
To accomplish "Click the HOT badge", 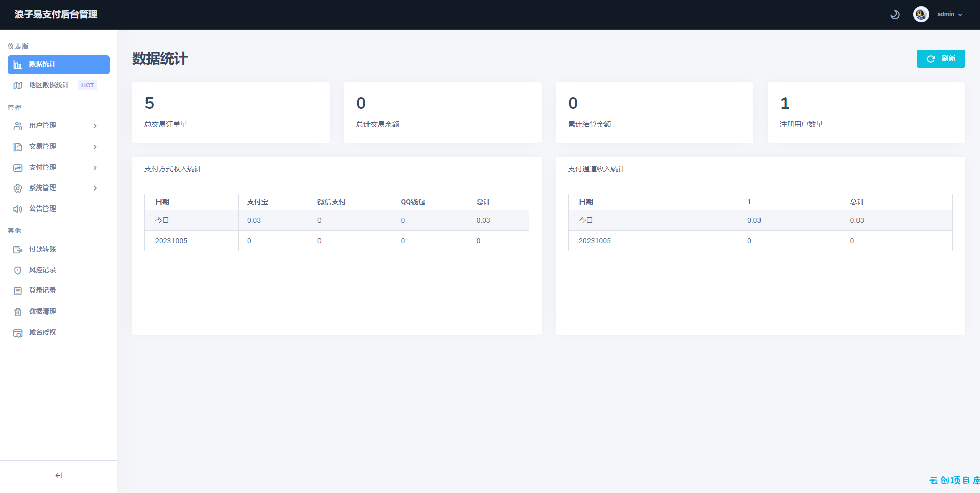I will coord(87,85).
